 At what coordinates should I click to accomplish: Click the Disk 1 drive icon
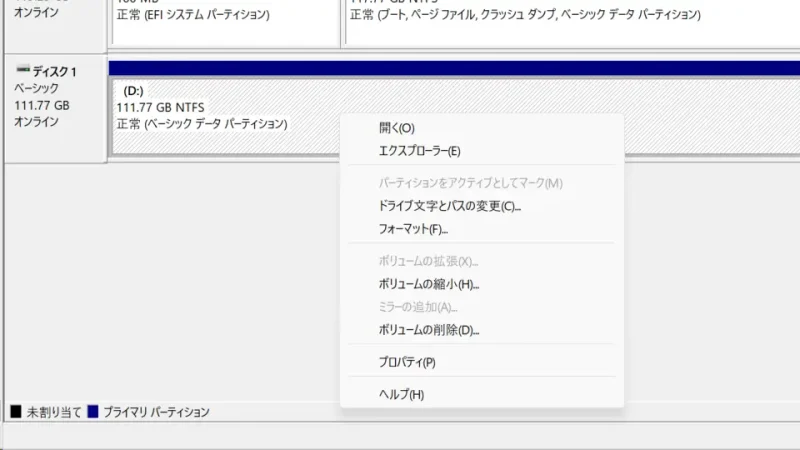(22, 71)
